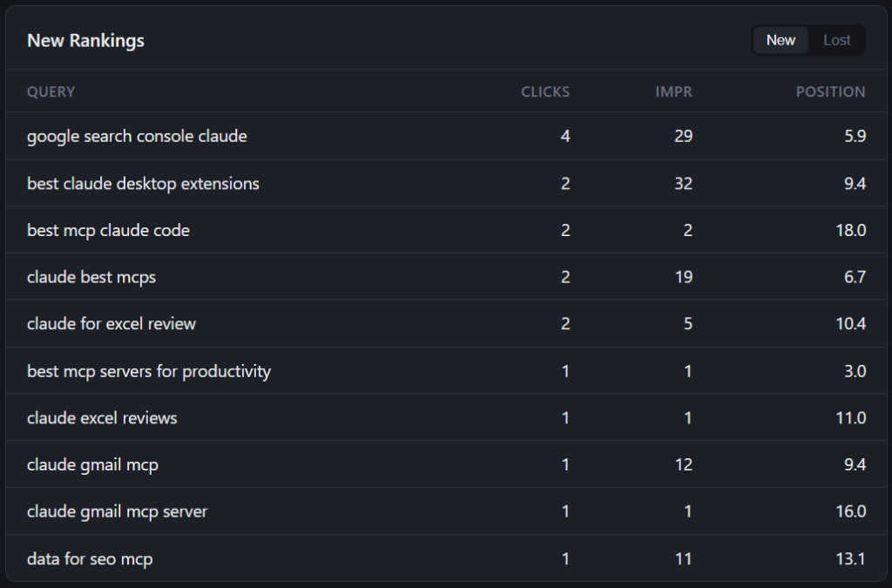
Task: Sort by the IMPR column header
Action: click(x=673, y=91)
